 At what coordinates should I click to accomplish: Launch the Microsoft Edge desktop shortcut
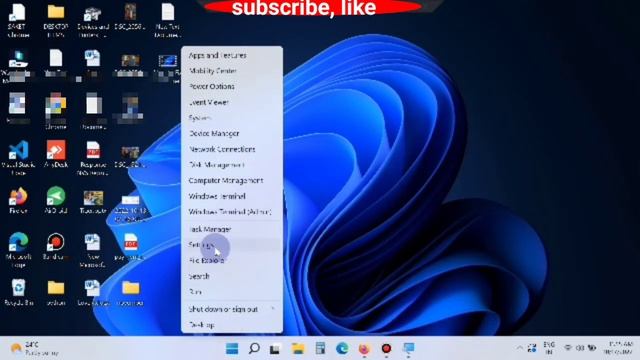[x=18, y=250]
